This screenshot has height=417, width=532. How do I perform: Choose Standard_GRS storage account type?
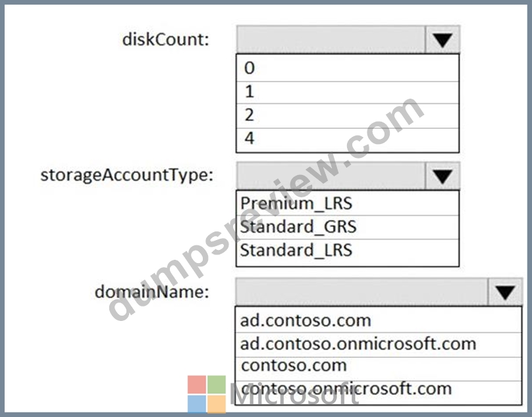coord(348,227)
